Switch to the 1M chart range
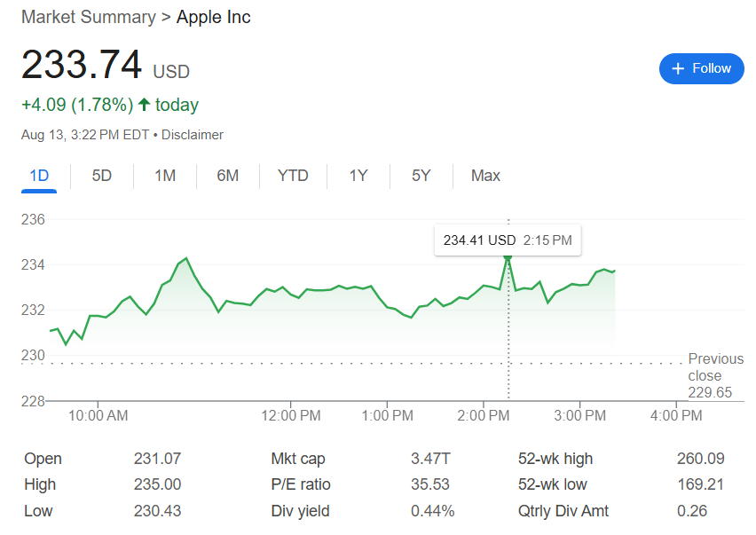 [x=165, y=176]
